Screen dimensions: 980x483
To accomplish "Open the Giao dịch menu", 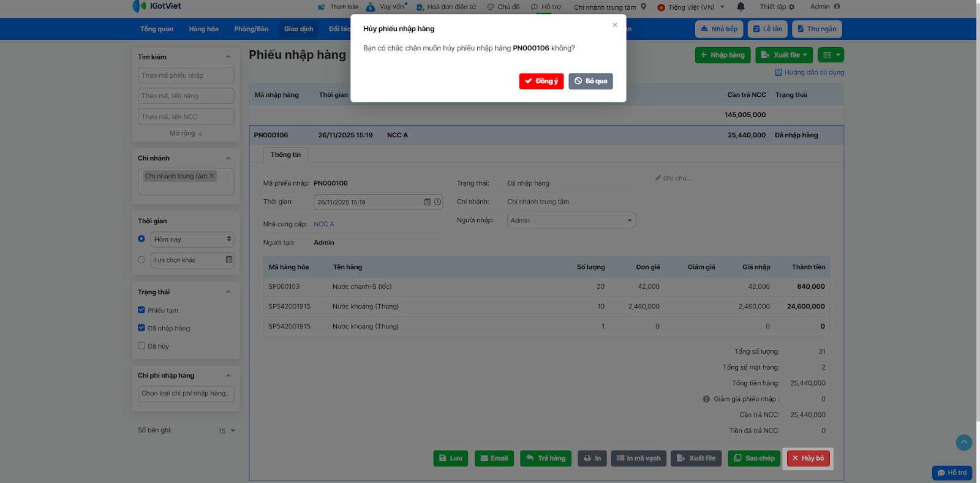I will click(x=298, y=29).
